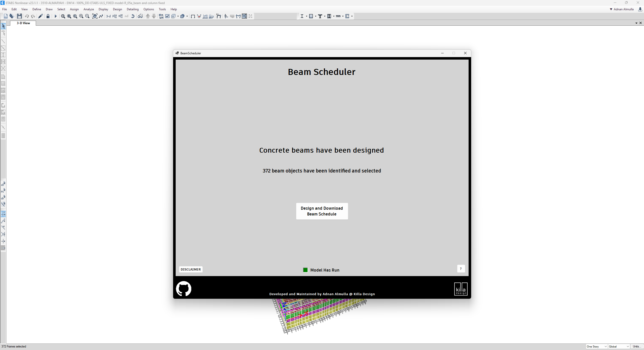Toggle the model Lock padlock icon
The height and width of the screenshot is (350, 644).
(48, 16)
